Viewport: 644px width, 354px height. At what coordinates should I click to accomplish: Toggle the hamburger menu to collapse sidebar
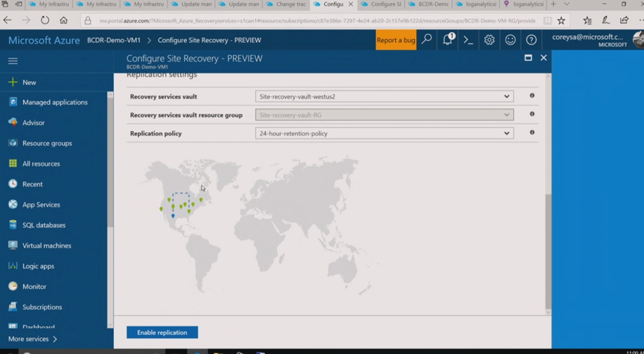pos(13,61)
